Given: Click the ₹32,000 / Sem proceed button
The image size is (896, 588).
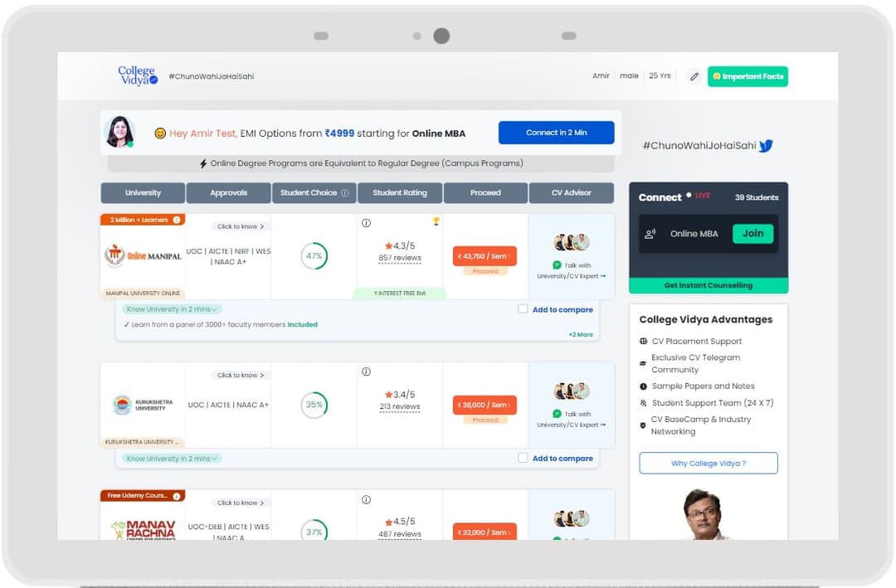Looking at the screenshot, I should pyautogui.click(x=485, y=532).
